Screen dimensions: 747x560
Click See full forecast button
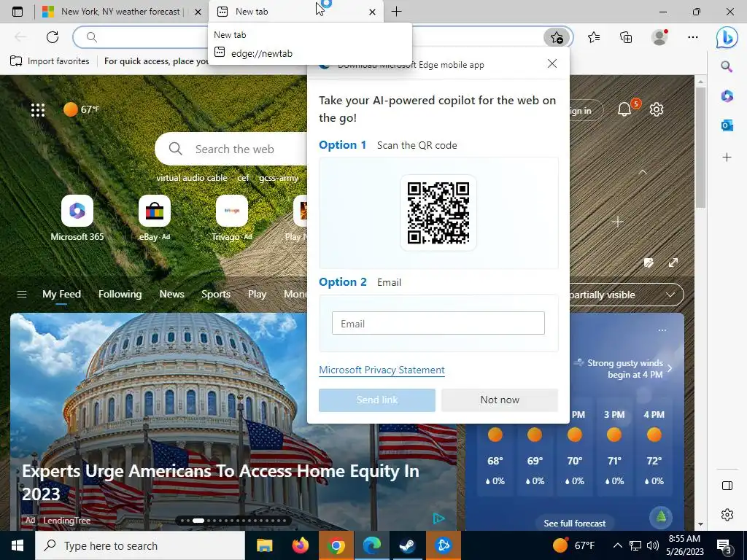[575, 523]
